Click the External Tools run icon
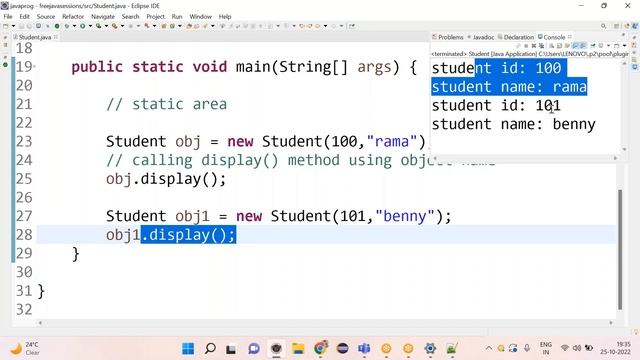Viewport: 640px width, 360px height. pos(115,26)
